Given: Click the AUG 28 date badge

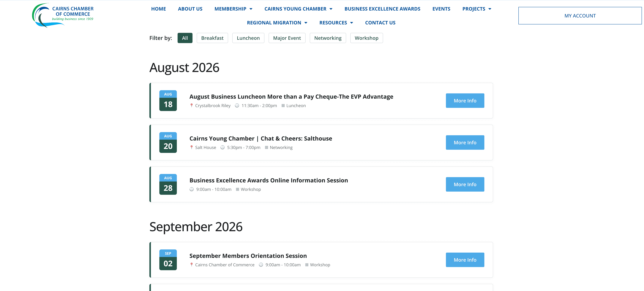Looking at the screenshot, I should point(168,184).
